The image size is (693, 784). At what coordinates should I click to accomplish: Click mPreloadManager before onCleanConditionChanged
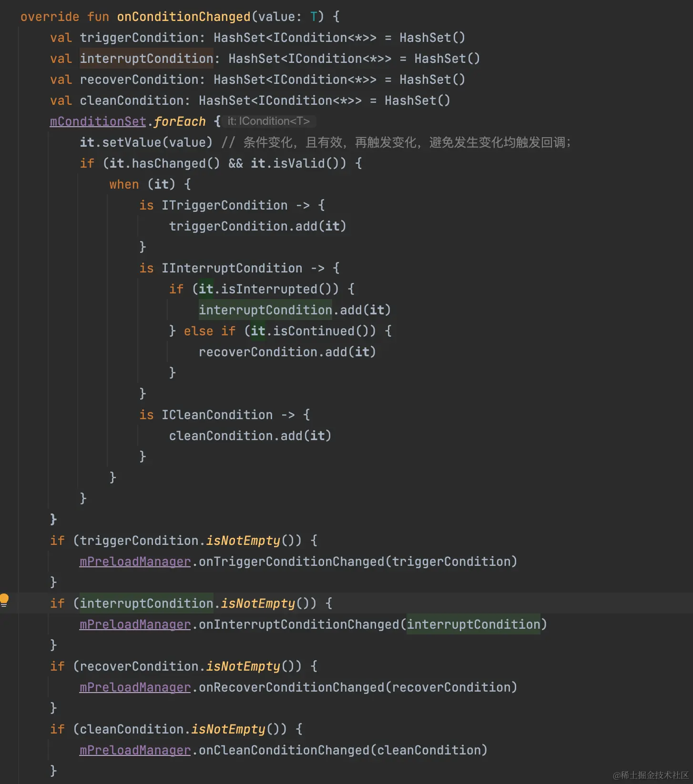[x=135, y=750]
